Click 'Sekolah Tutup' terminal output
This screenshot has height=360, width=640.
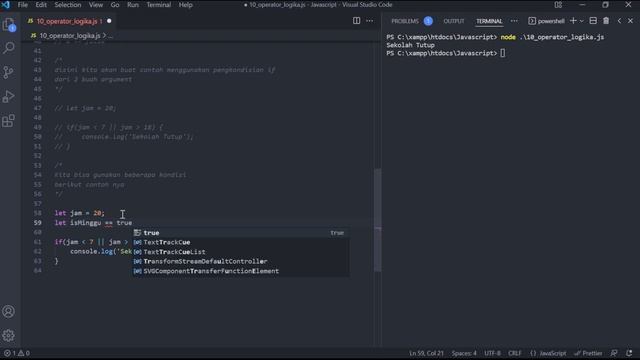point(410,45)
